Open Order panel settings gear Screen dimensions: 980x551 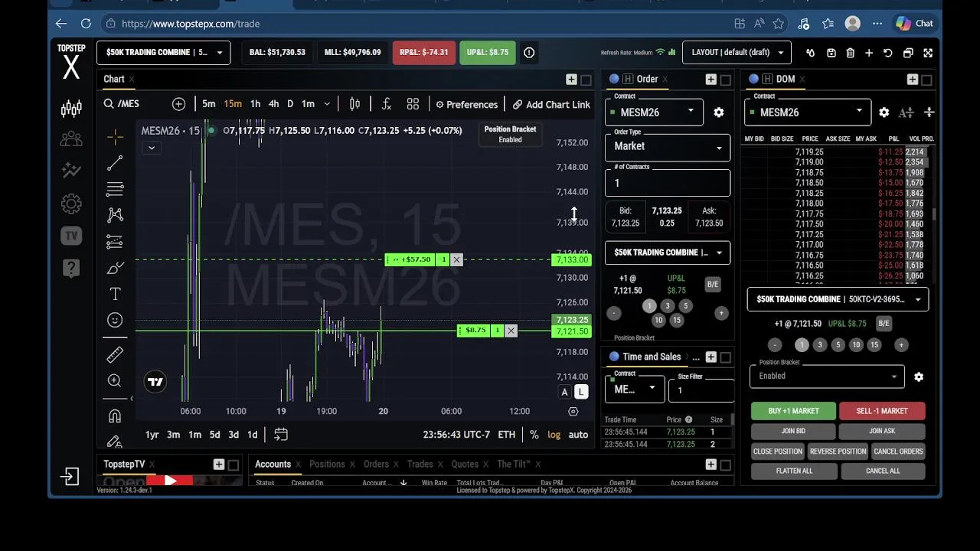(718, 112)
